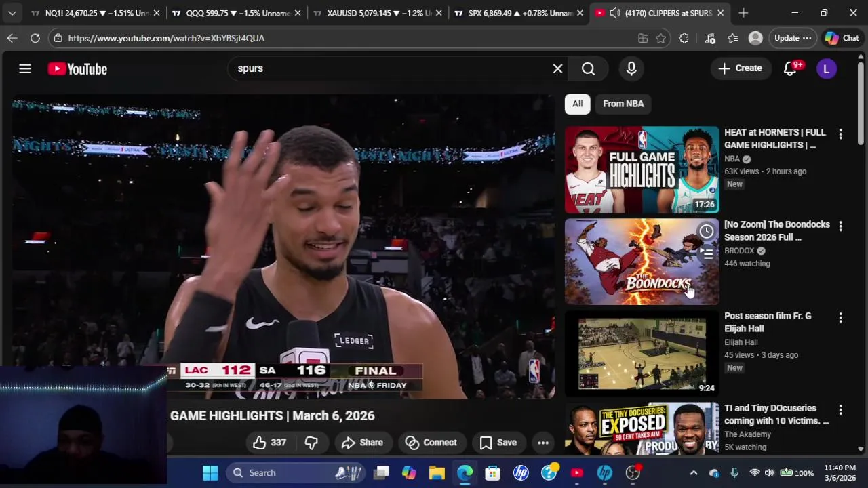Run the YouTube search magnifier button
The image size is (868, 488).
click(x=588, y=68)
